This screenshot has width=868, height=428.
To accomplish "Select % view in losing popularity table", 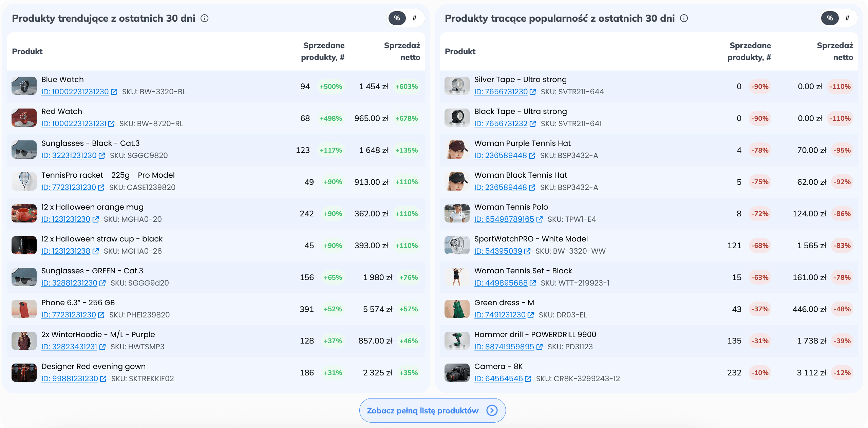I will (830, 18).
